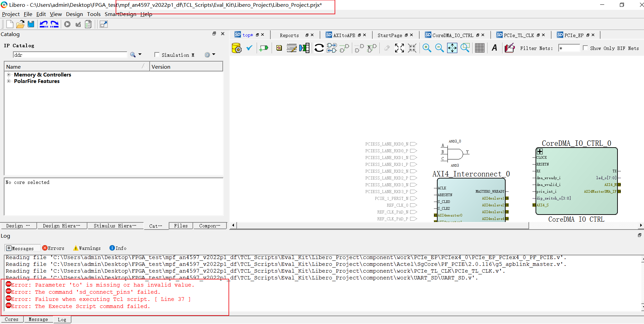Toggle the grid display icon on canvas toolbar
This screenshot has width=644, height=324.
pyautogui.click(x=480, y=48)
